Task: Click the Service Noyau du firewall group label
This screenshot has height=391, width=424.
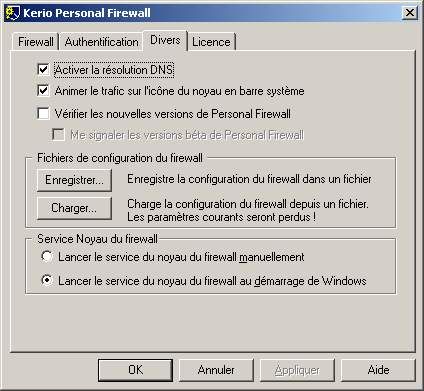Action: [x=97, y=239]
